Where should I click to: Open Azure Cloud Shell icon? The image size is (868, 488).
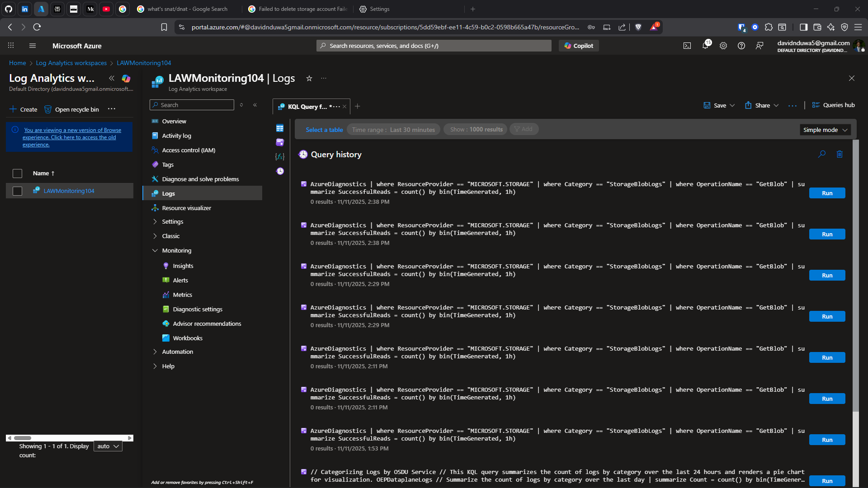(x=687, y=46)
